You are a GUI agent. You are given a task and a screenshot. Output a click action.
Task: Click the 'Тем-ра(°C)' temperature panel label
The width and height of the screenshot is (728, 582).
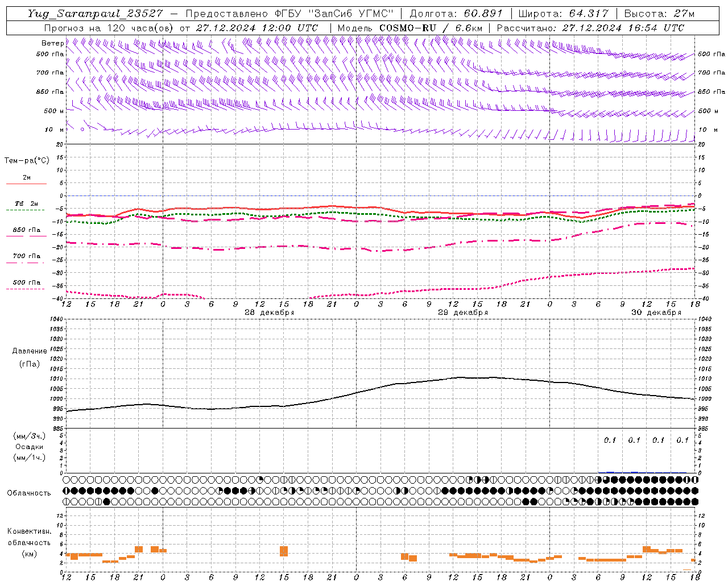(x=27, y=161)
